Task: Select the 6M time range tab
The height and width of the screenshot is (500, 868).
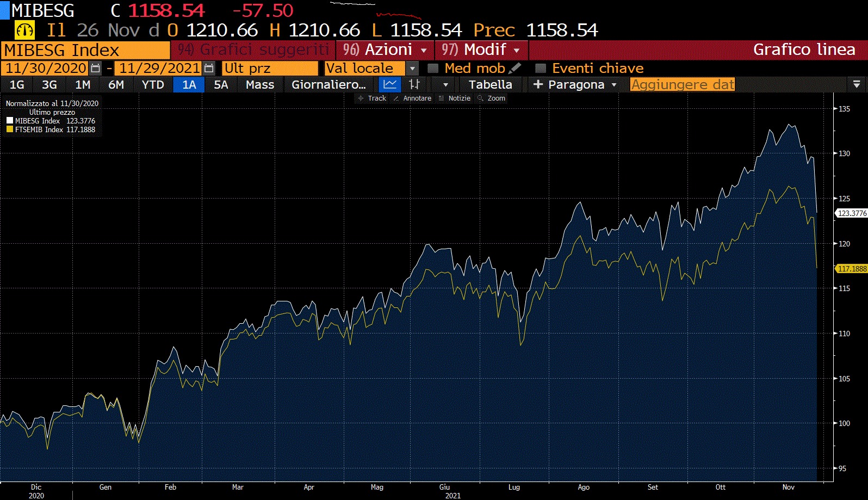Action: pyautogui.click(x=116, y=84)
